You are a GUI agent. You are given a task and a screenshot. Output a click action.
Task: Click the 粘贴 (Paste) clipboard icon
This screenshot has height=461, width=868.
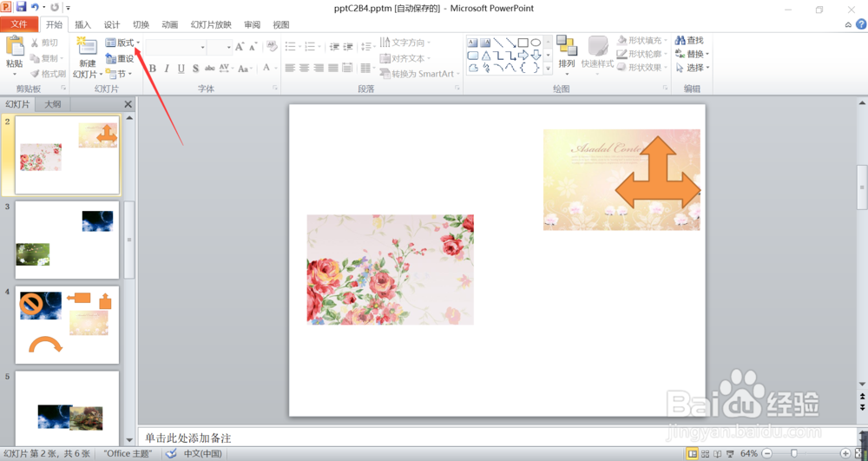[15, 46]
